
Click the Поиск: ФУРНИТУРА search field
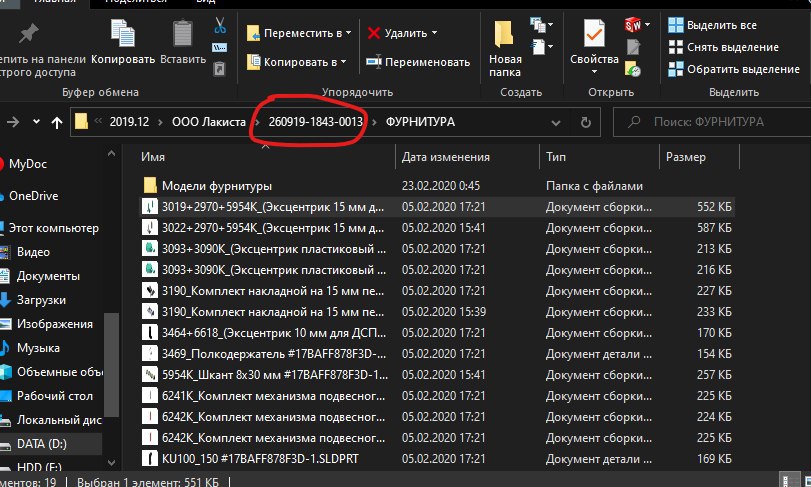[x=712, y=122]
